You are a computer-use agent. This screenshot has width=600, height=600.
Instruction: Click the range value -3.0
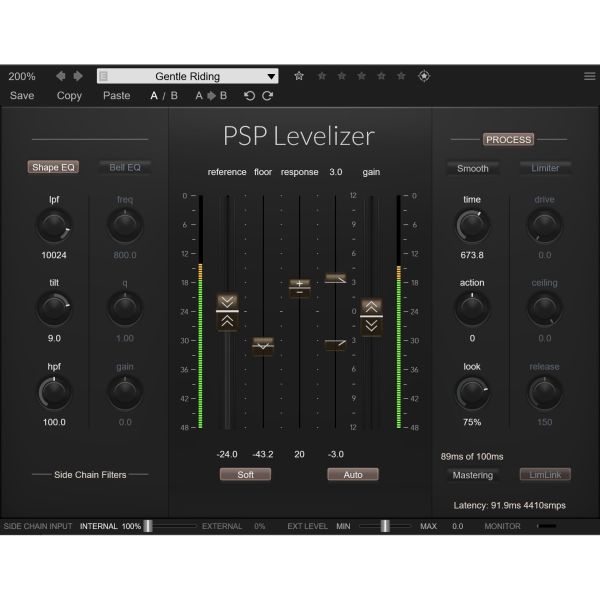[336, 454]
